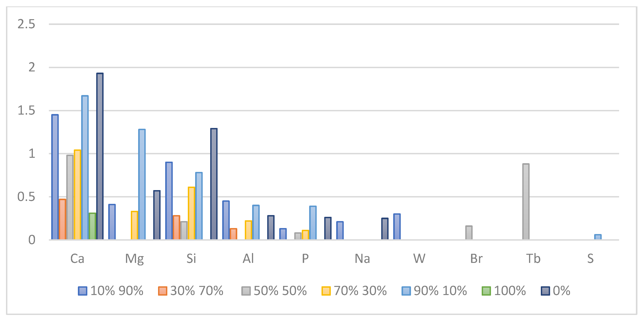
Task: Click the Na category axis label
Action: (x=362, y=259)
